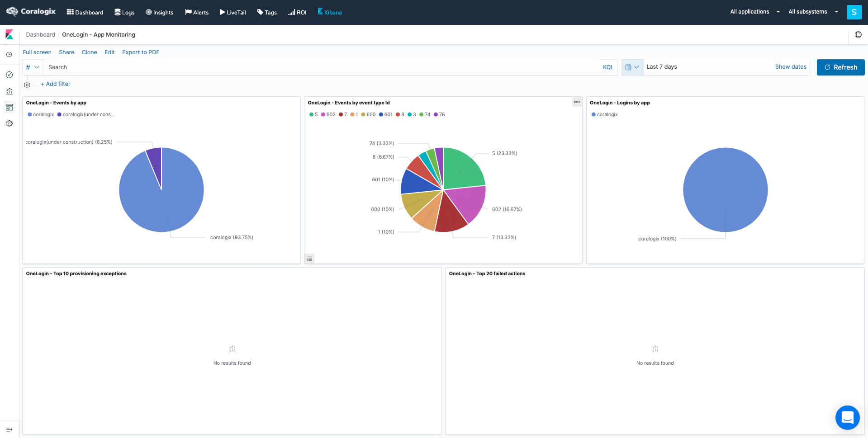Screen dimensions: 868x438
Task: Expand the All subsystems dropdown
Action: (813, 12)
